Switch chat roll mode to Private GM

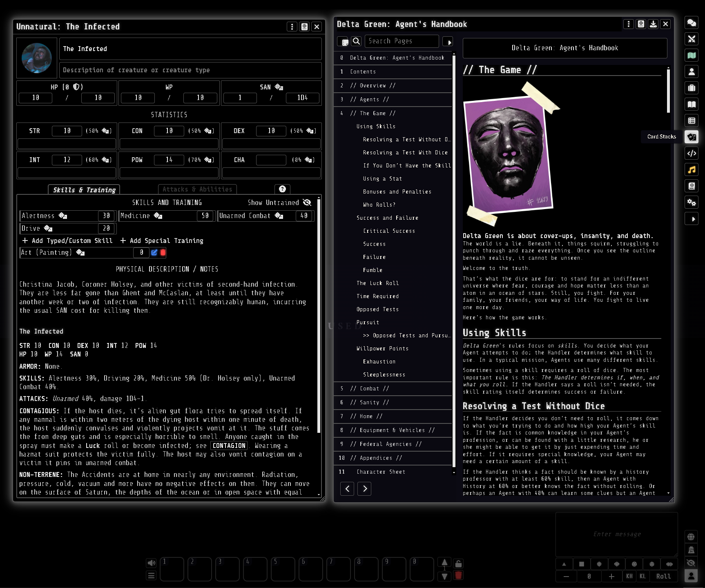tap(691, 550)
